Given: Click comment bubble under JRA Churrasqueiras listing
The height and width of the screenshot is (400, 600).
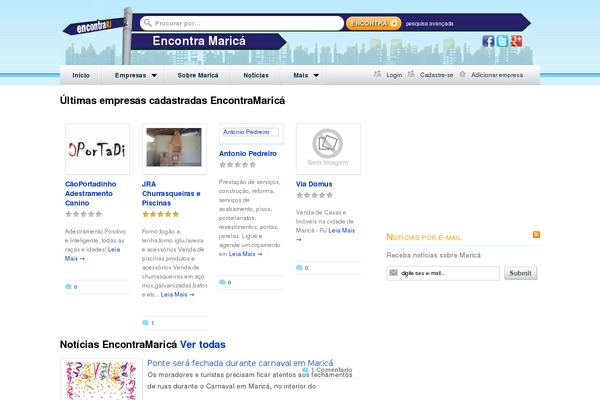Looking at the screenshot, I should point(145,323).
